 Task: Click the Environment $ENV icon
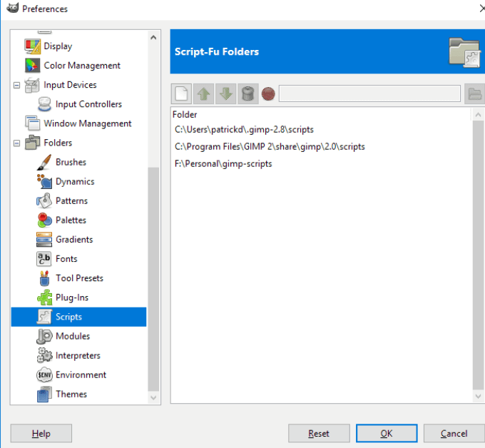click(x=44, y=375)
